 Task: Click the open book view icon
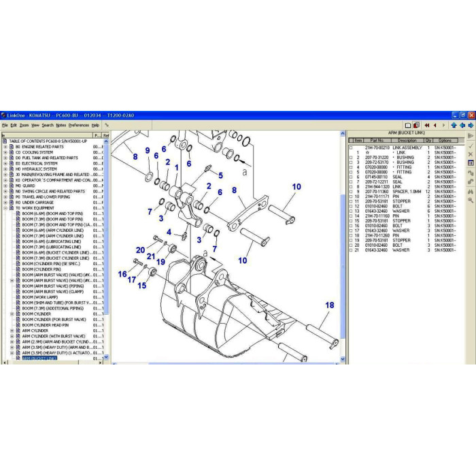(x=408, y=125)
